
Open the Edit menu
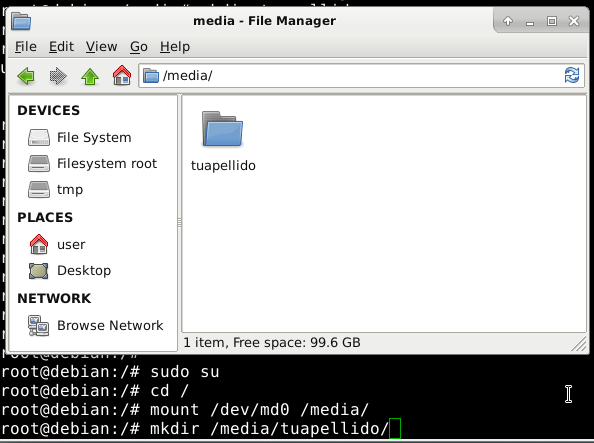tap(61, 47)
